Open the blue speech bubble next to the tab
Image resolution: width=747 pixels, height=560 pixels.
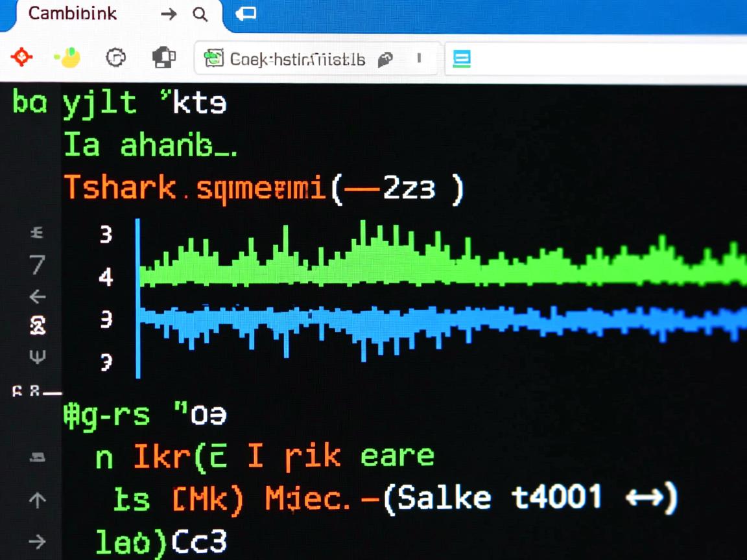(x=246, y=13)
